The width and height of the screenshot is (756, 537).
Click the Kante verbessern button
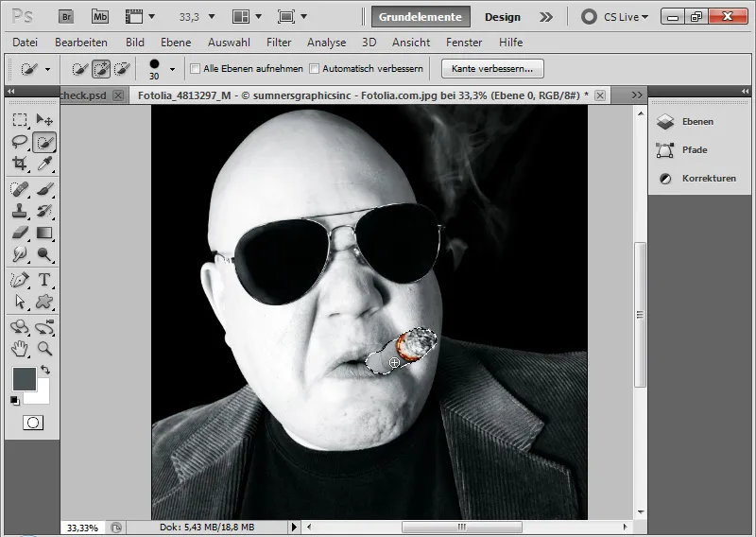click(492, 68)
